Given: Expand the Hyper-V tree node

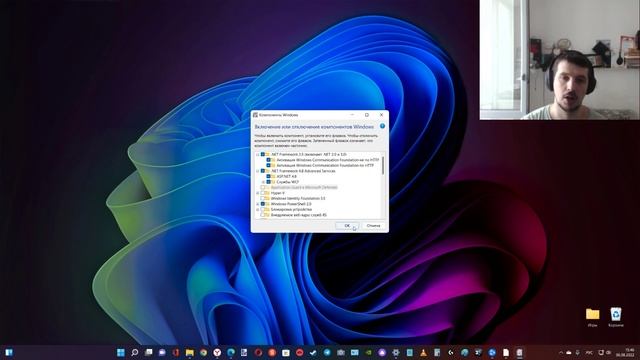Looking at the screenshot, I should 257,193.
